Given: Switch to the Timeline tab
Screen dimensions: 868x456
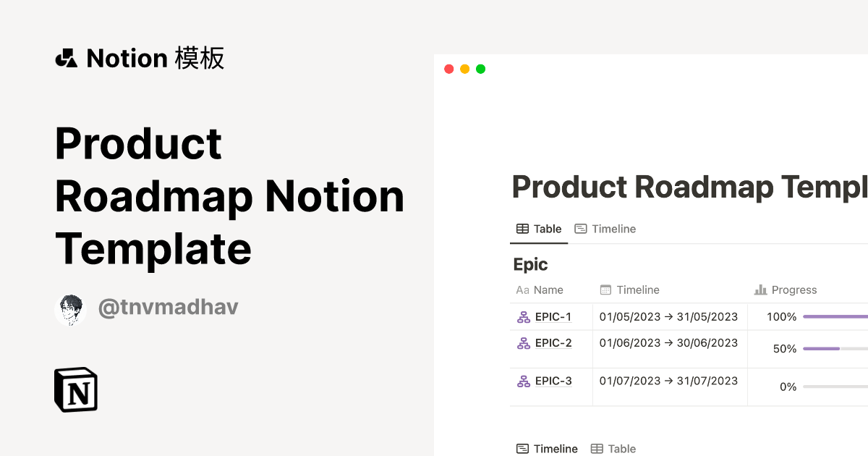Looking at the screenshot, I should click(x=613, y=228).
